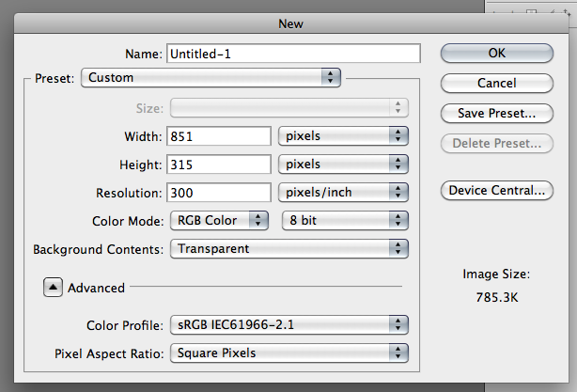The image size is (577, 392).
Task: Open the Width units dropdown
Action: (343, 135)
